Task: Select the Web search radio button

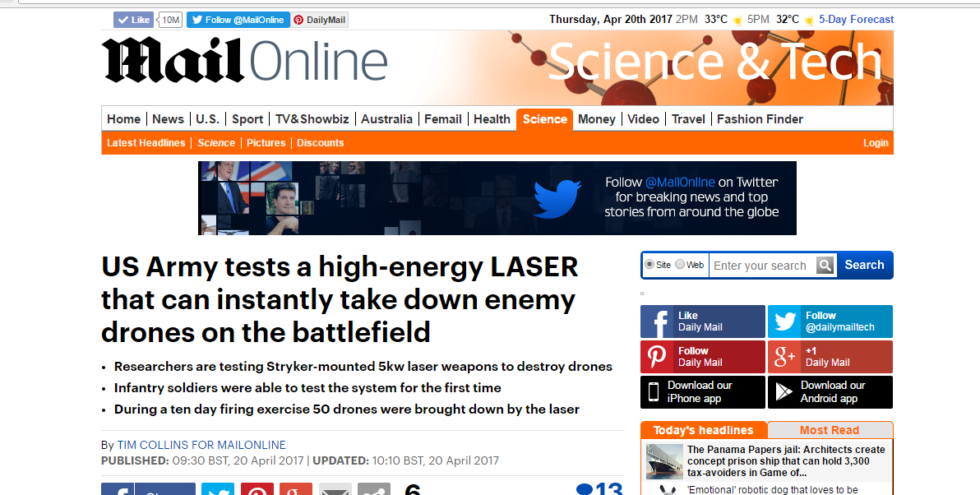Action: pyautogui.click(x=680, y=265)
